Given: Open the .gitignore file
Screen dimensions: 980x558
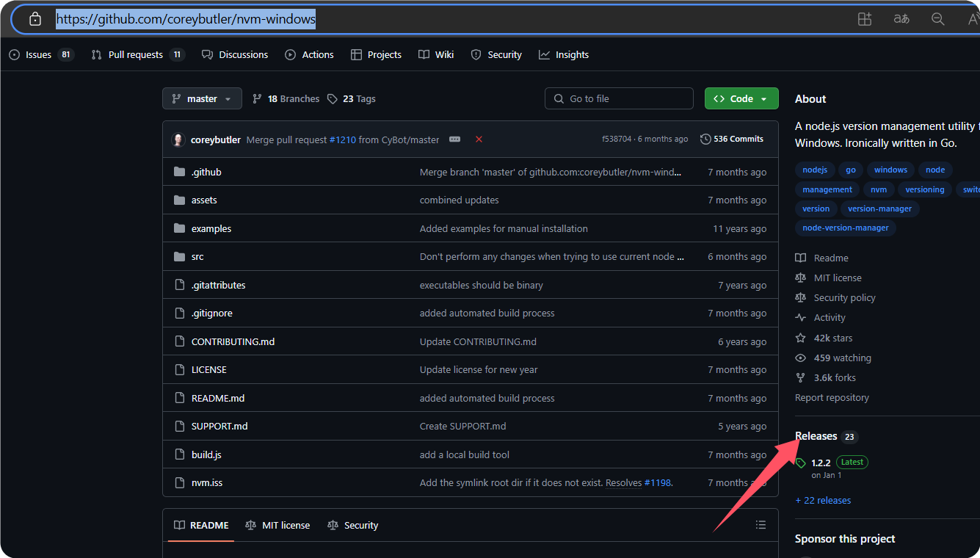Looking at the screenshot, I should [x=212, y=313].
